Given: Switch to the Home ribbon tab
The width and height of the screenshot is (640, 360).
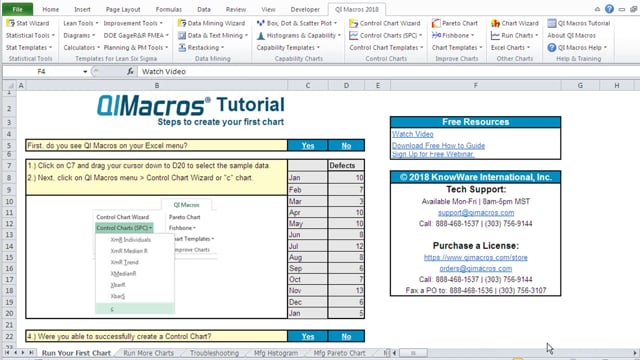Looking at the screenshot, I should click(x=51, y=9).
